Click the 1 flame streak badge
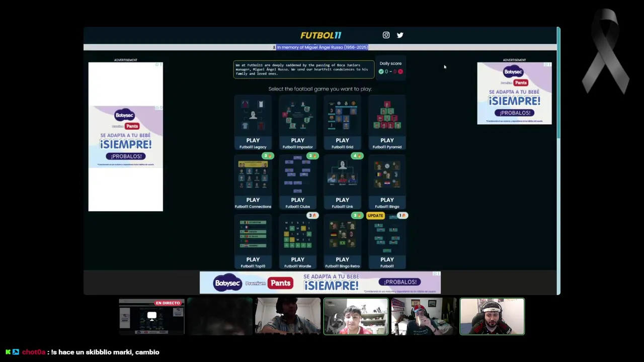The height and width of the screenshot is (362, 644). click(x=402, y=215)
